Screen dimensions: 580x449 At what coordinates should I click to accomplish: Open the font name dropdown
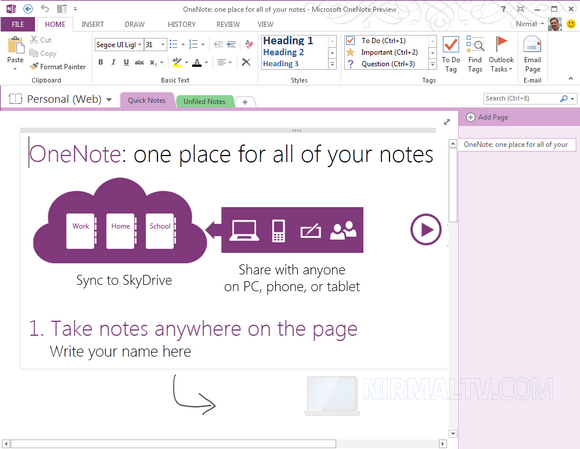(140, 44)
